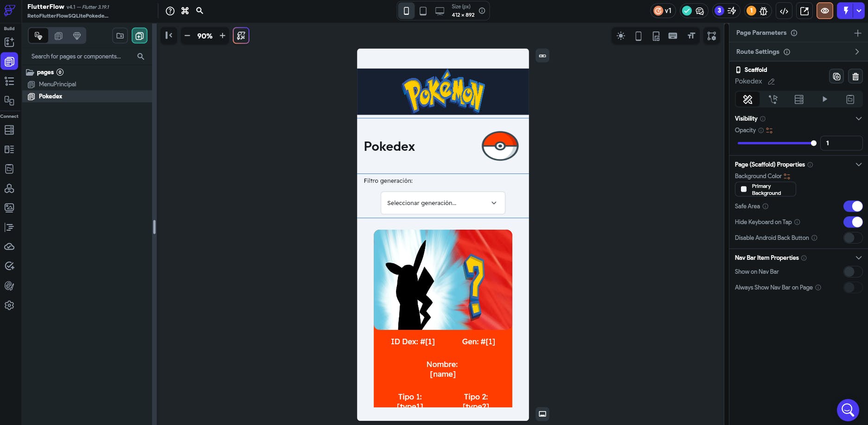Open the run mode dropdown arrow
Viewport: 868px width, 425px height.
pos(859,11)
